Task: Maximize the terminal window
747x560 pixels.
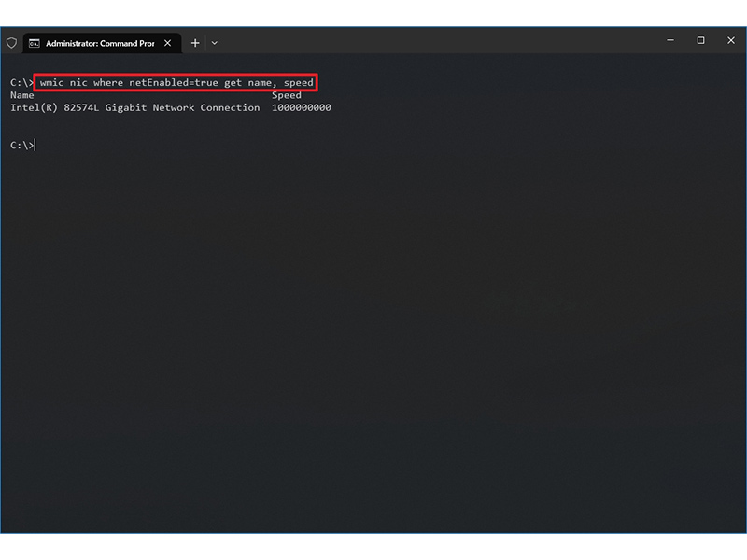Action: point(701,40)
